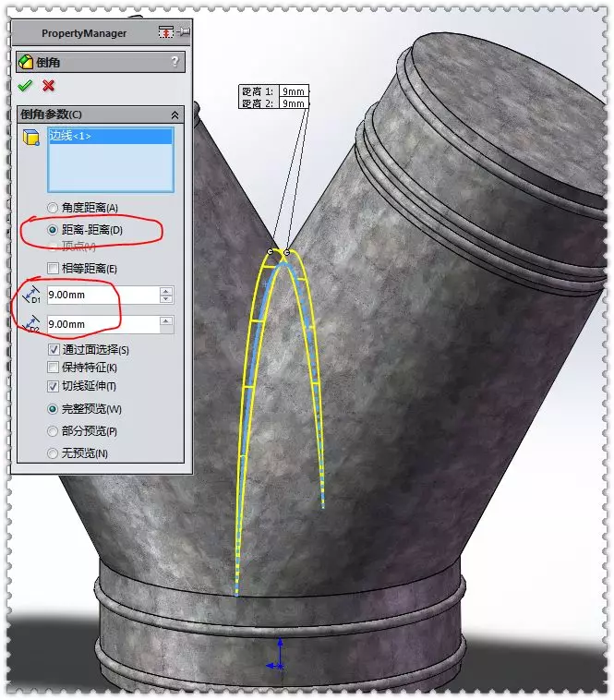Select the 角度距离(A) radio option
This screenshot has width=614, height=700.
(53, 208)
